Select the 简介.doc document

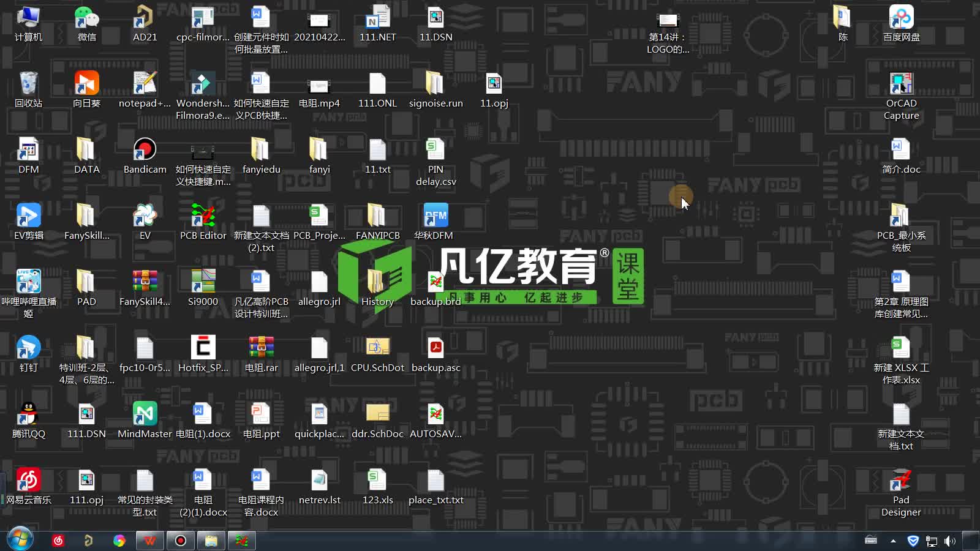coord(901,157)
